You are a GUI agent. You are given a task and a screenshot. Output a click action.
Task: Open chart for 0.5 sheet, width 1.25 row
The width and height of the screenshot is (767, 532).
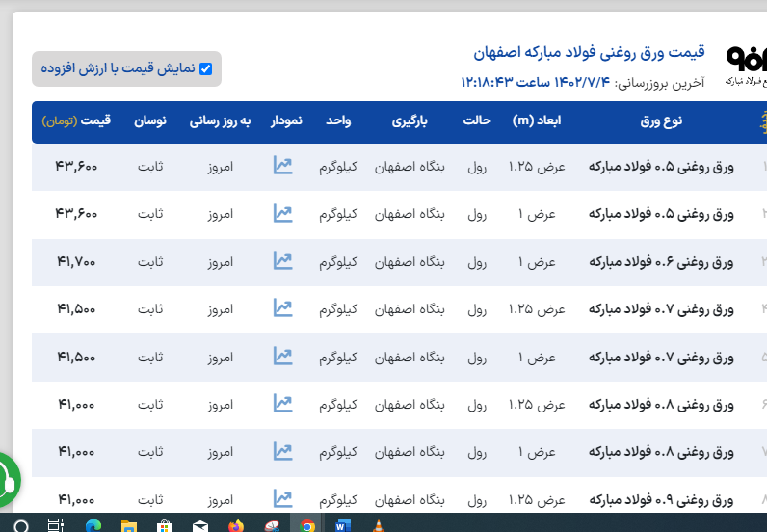pos(282,166)
